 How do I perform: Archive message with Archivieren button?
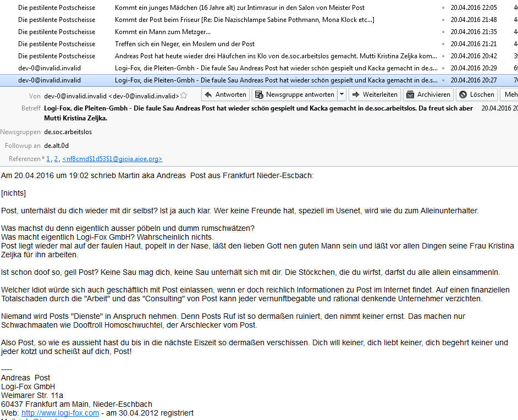[x=428, y=95]
